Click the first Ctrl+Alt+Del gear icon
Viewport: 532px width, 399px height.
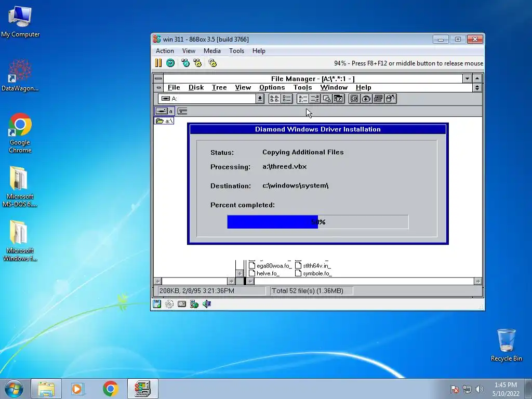pyautogui.click(x=185, y=63)
